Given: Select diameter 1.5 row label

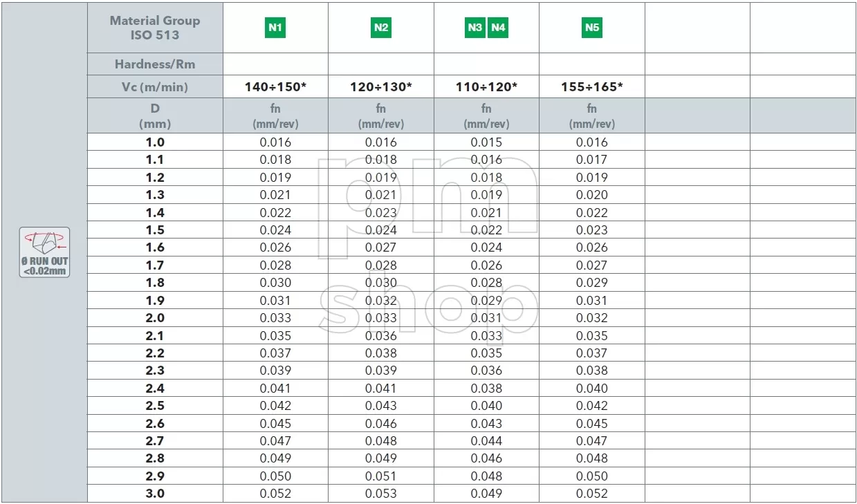Looking at the screenshot, I should tap(155, 230).
